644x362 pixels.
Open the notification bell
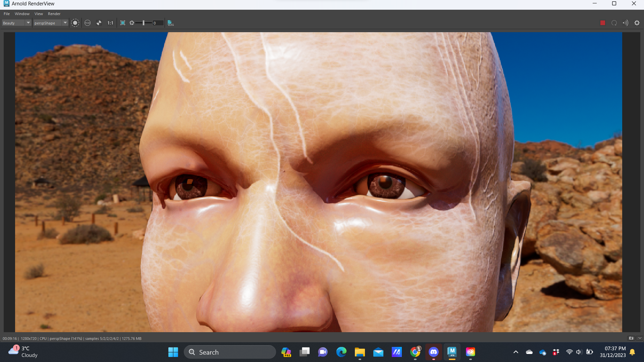coord(632,352)
